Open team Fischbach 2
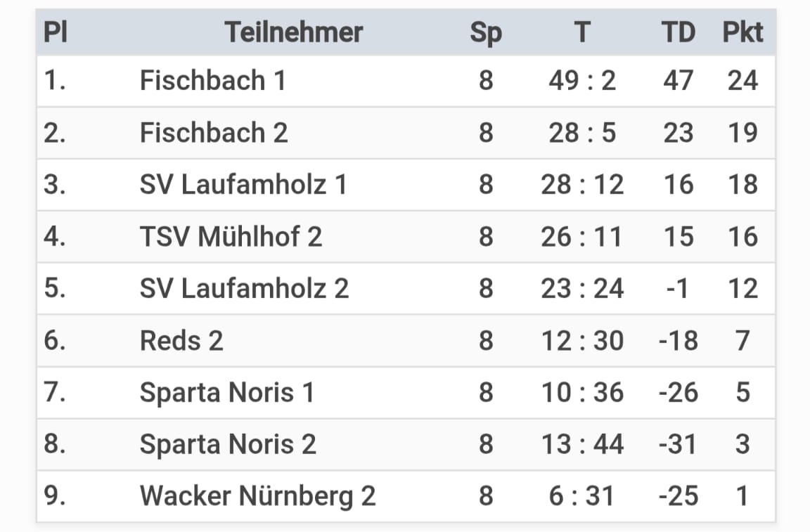This screenshot has width=810, height=532. click(x=214, y=133)
